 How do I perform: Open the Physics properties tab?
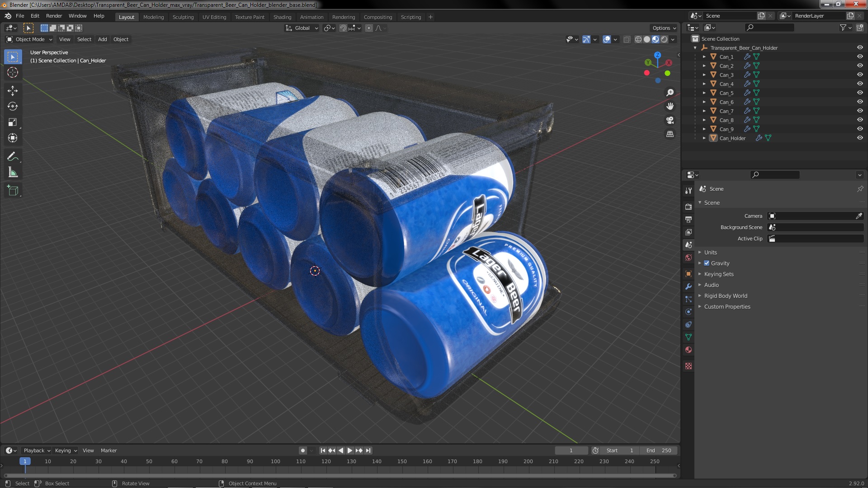(x=689, y=312)
